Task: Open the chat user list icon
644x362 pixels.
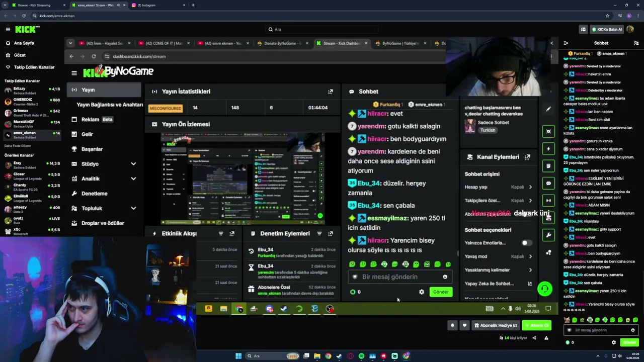Action: click(636, 43)
